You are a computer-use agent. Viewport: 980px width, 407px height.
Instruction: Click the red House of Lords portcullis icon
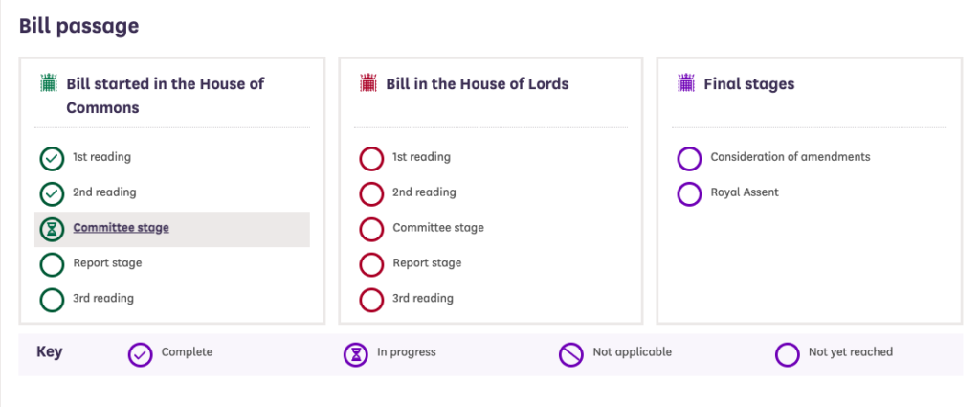[x=368, y=83]
